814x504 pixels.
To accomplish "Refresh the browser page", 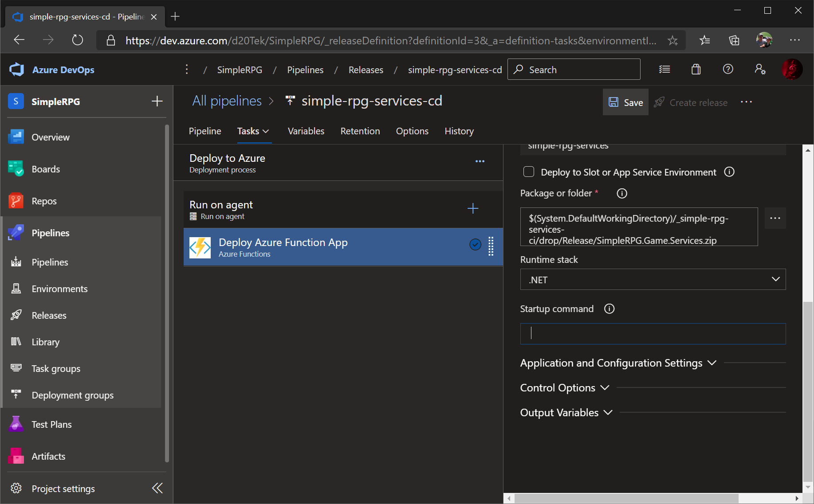I will [x=78, y=40].
